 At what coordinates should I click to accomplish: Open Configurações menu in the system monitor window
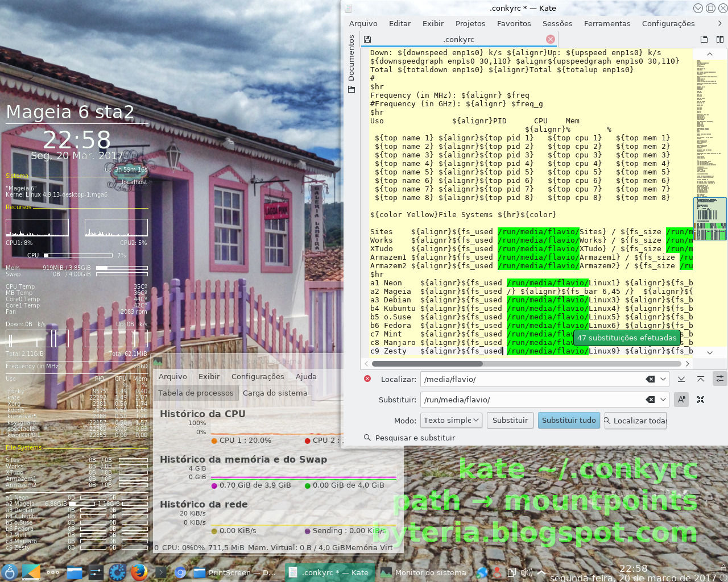pyautogui.click(x=258, y=376)
